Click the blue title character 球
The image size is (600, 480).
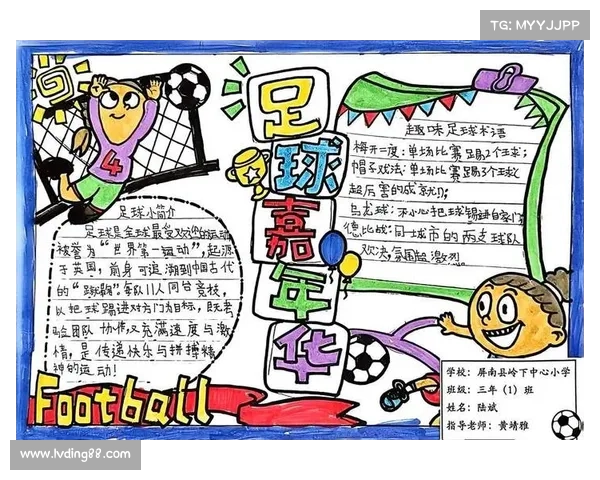[306, 167]
